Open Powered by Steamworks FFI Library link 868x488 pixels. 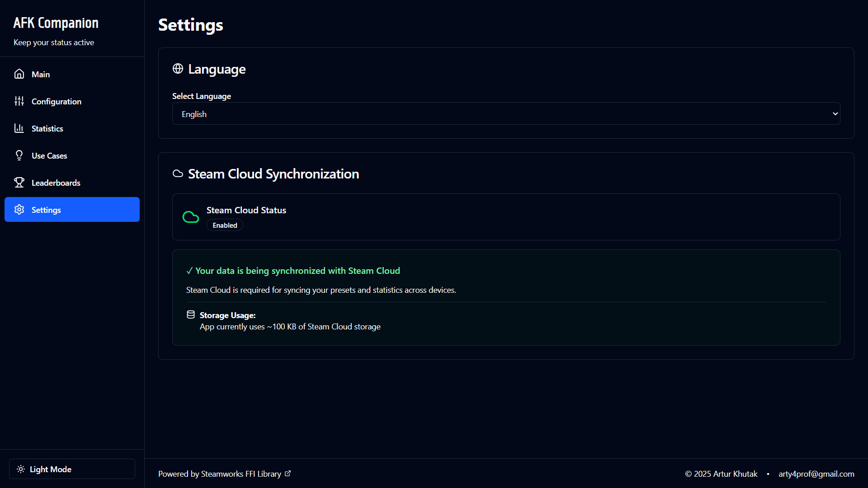click(220, 474)
